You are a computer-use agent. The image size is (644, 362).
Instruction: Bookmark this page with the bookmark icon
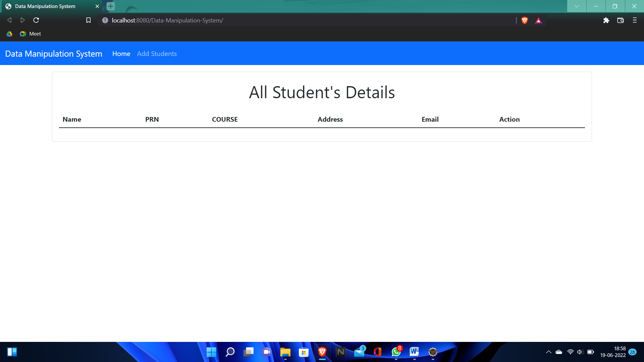pyautogui.click(x=89, y=20)
